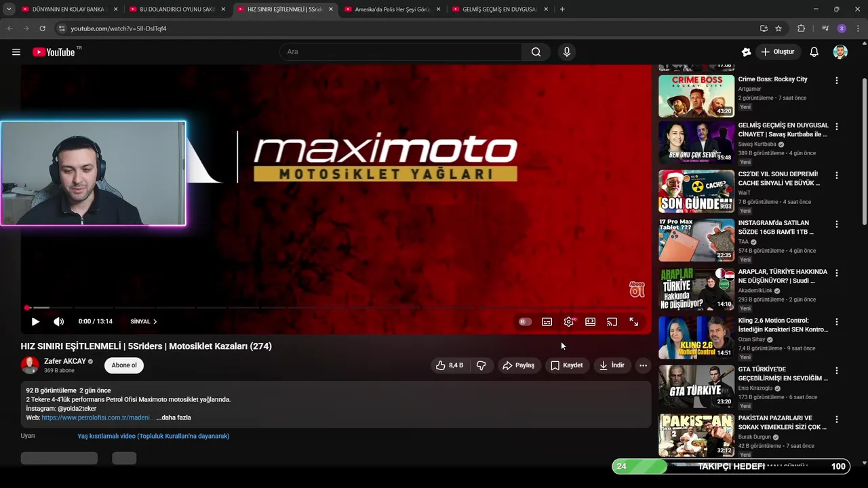Screen dimensions: 868x488
Task: Dislike the video
Action: coord(481,365)
